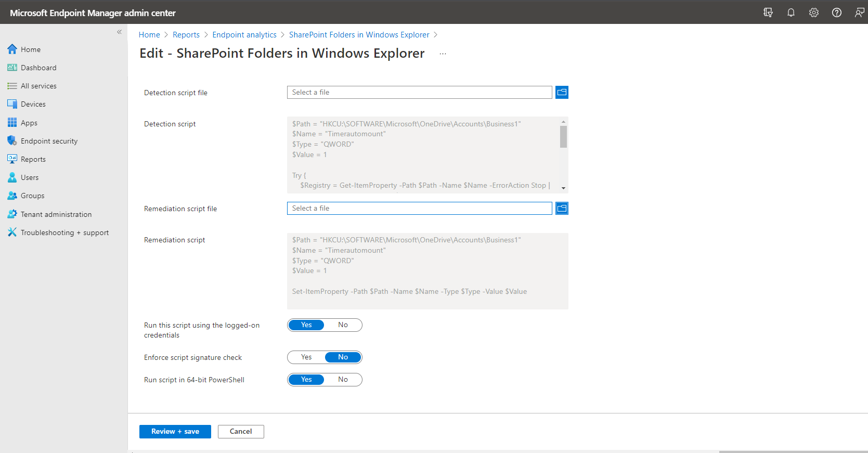This screenshot has width=868, height=453.
Task: Open the Cloud Shell/directory icon in top bar
Action: click(x=768, y=12)
